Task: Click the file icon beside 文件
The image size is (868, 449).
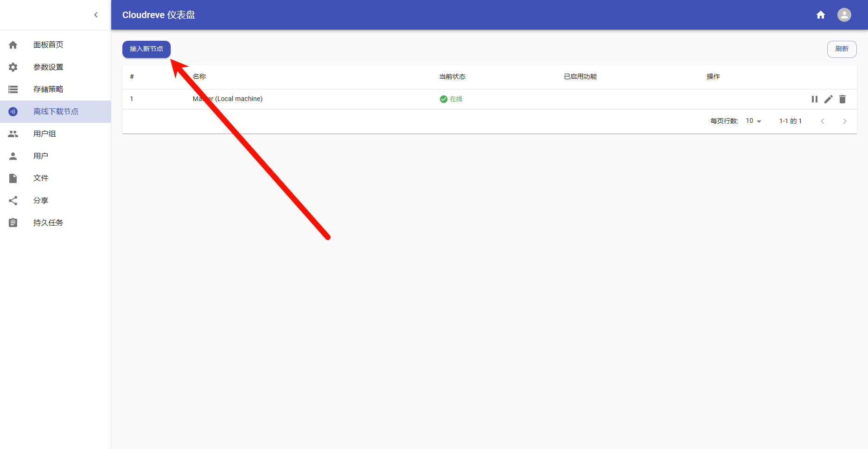Action: pyautogui.click(x=13, y=178)
